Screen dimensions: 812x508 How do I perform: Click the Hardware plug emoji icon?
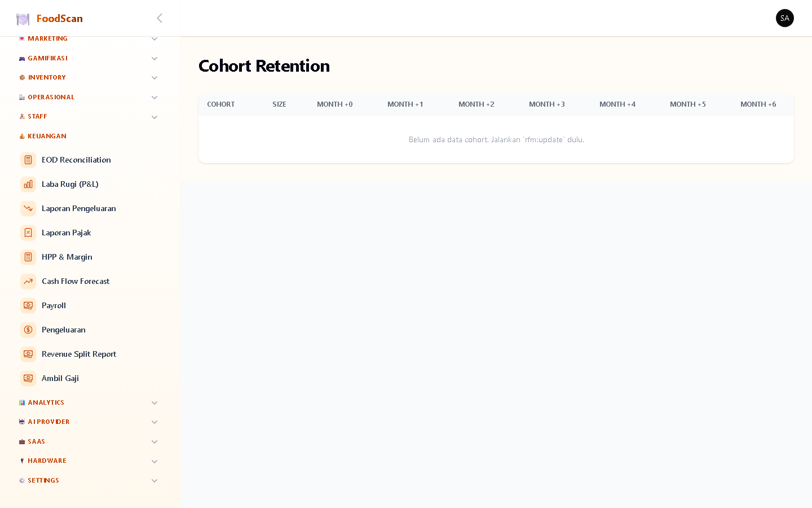(x=22, y=461)
